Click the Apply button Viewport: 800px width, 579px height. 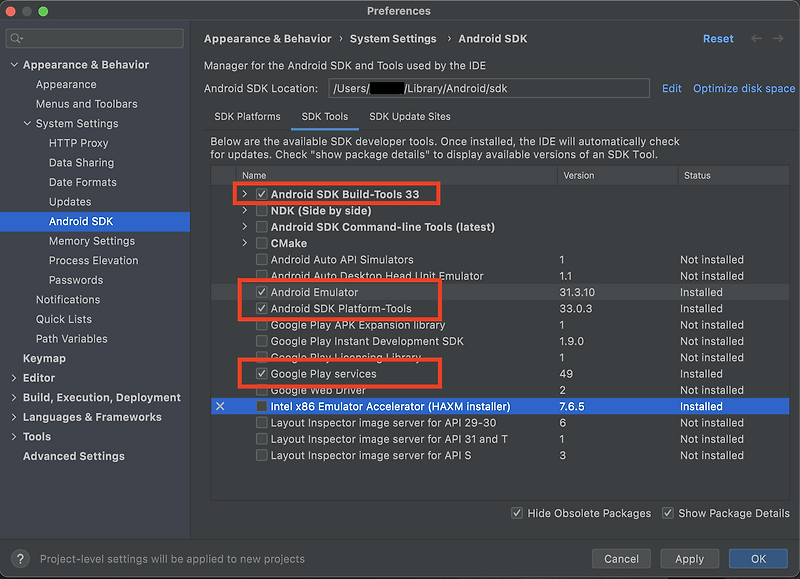point(689,559)
